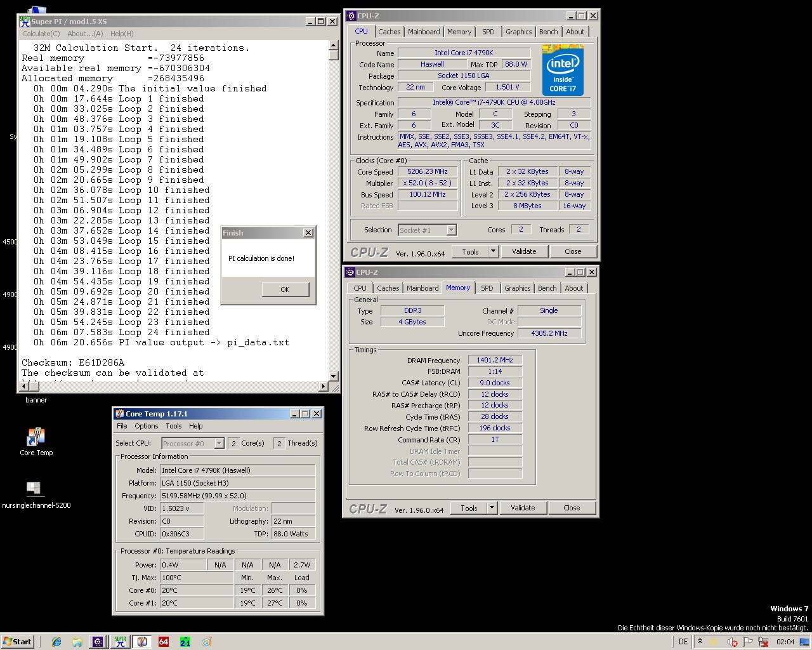Switch to Memory tab in upper CPU-Z

pos(459,32)
